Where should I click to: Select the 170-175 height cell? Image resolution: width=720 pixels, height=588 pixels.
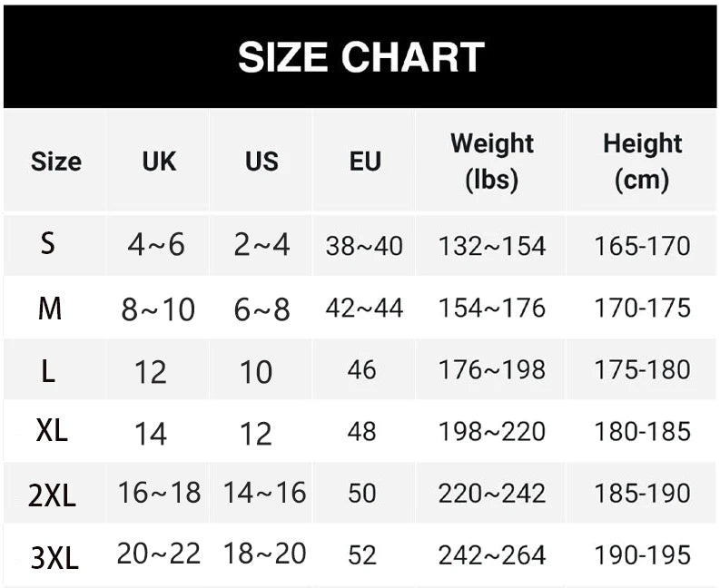tap(642, 308)
